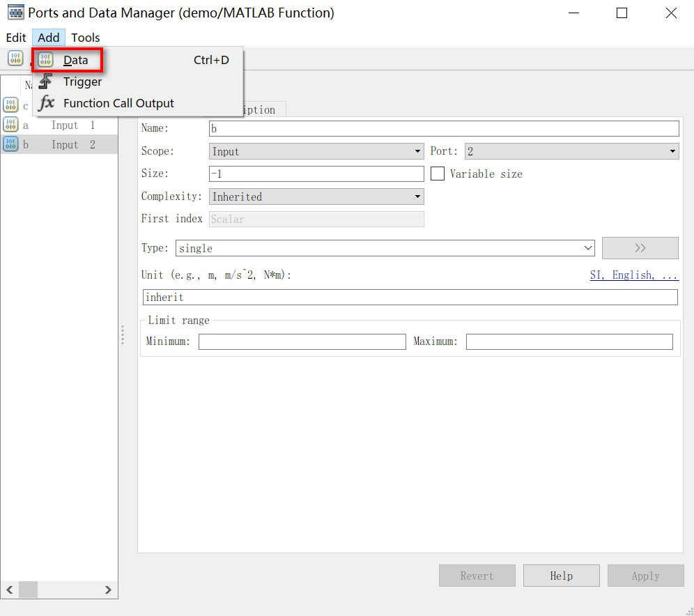Click the >> data type assistant button
Viewport: 694px width, 616px height.
click(640, 248)
